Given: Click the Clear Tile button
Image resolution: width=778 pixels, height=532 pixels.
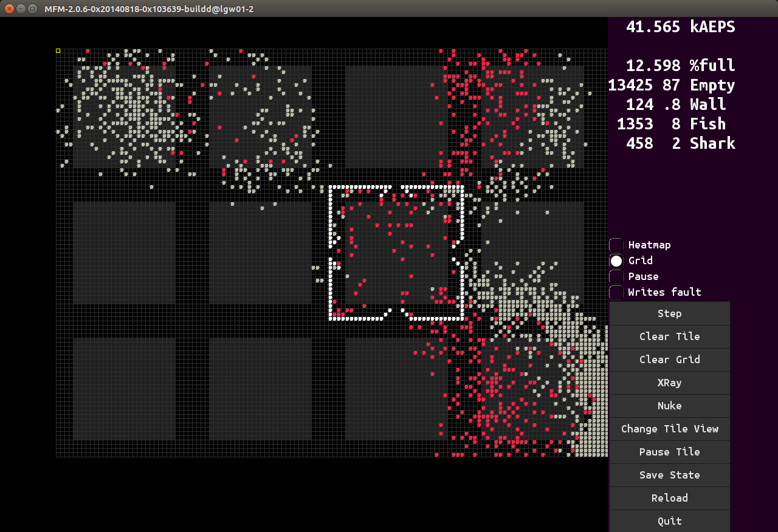Looking at the screenshot, I should coord(669,336).
